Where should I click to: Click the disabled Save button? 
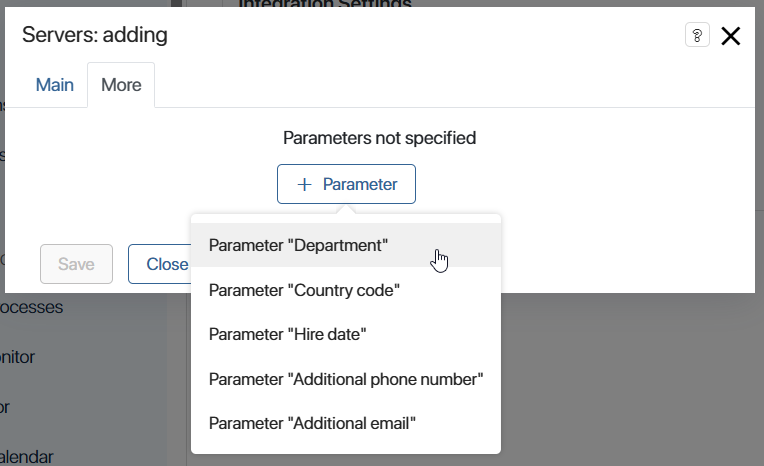coord(76,264)
